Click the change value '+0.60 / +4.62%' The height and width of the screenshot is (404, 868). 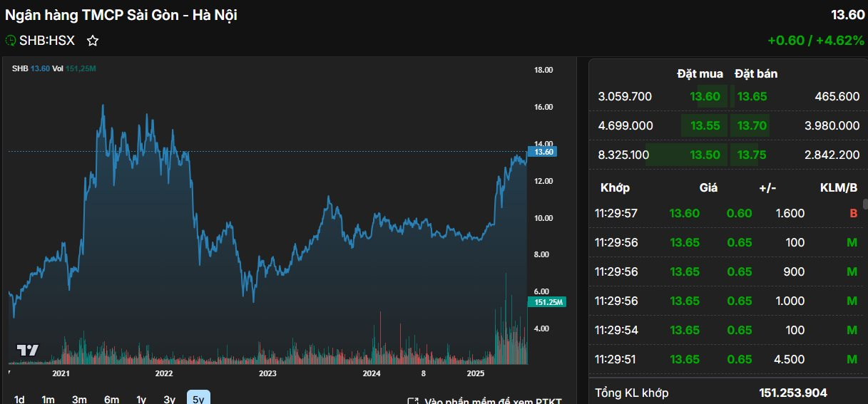coord(816,41)
